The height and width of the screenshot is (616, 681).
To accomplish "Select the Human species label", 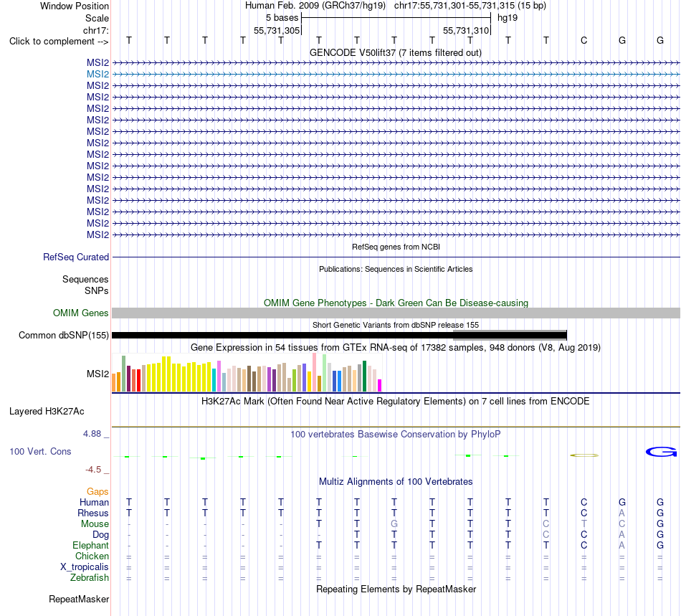I will click(x=94, y=502).
